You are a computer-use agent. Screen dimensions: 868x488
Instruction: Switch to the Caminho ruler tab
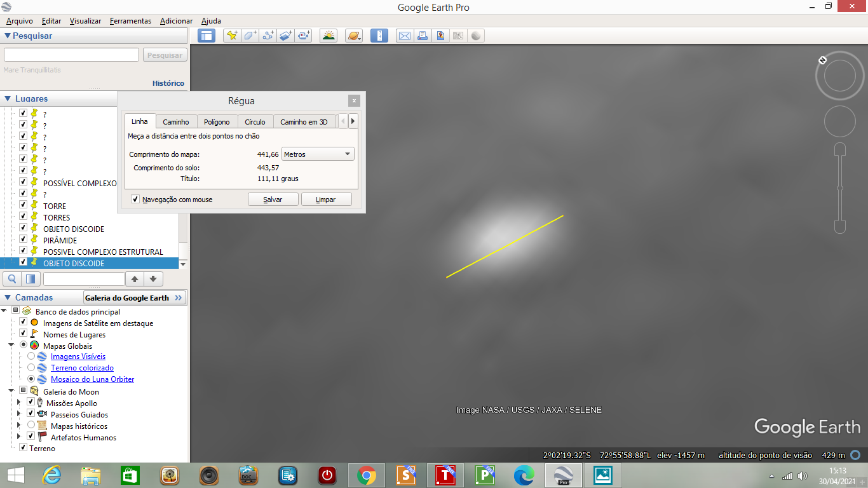(176, 121)
